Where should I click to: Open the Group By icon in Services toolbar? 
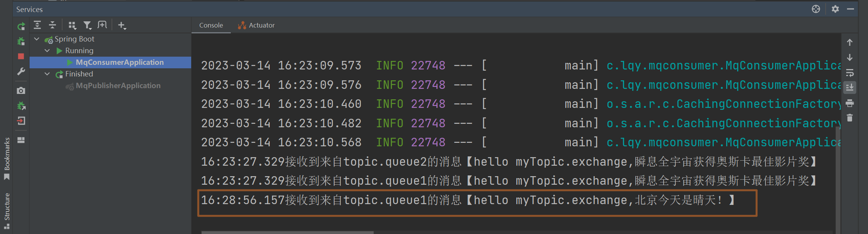[72, 25]
